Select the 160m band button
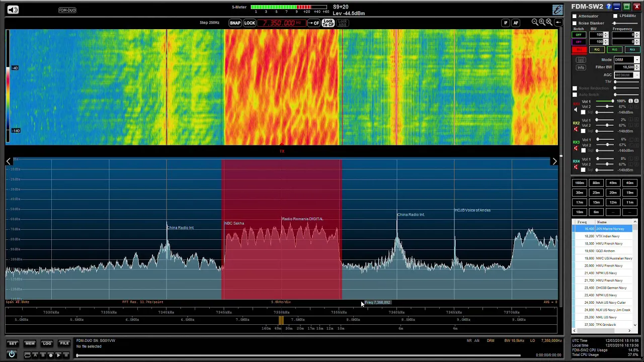This screenshot has width=644, height=362. click(x=580, y=183)
